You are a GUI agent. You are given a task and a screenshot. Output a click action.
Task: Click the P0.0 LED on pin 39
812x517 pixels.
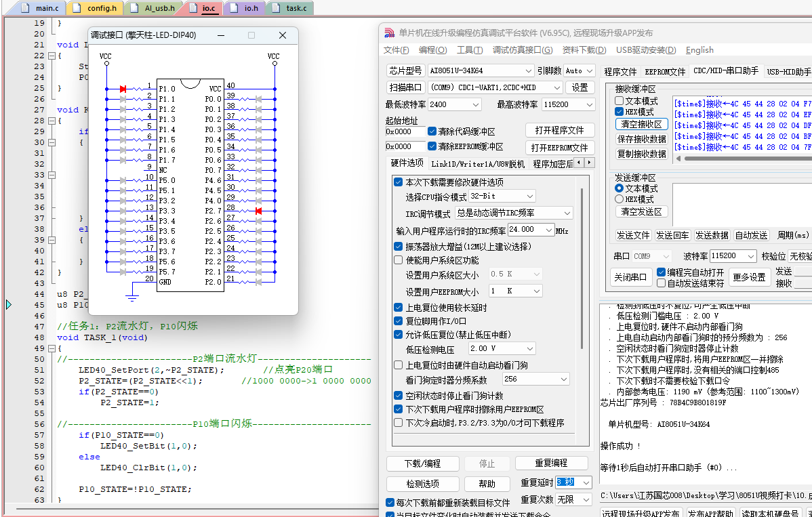pos(258,99)
